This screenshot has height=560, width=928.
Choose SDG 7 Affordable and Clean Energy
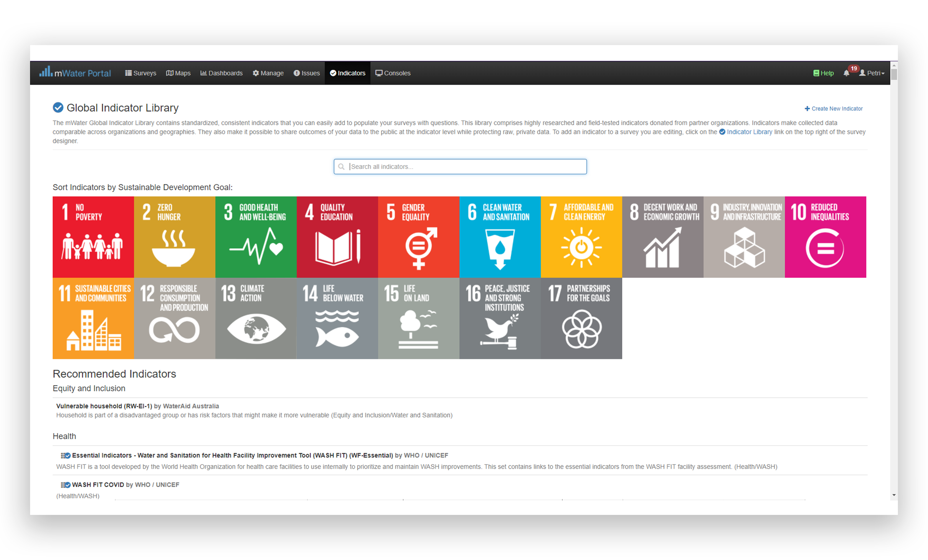[581, 237]
